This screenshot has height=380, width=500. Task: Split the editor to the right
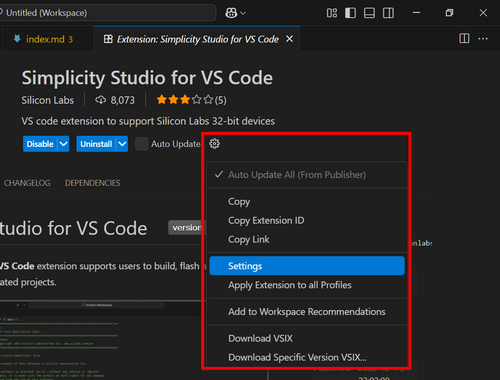464,38
